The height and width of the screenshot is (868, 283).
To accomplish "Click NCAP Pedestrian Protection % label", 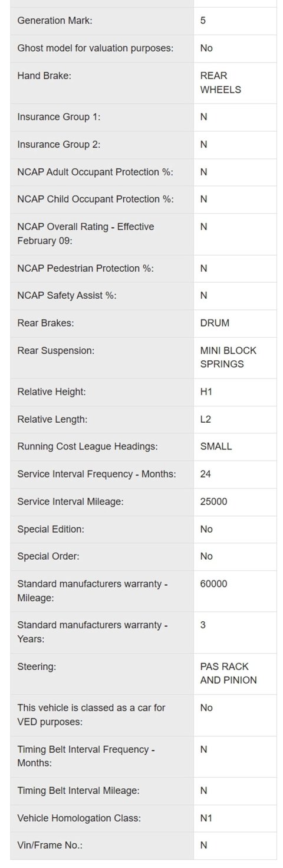I will (85, 268).
